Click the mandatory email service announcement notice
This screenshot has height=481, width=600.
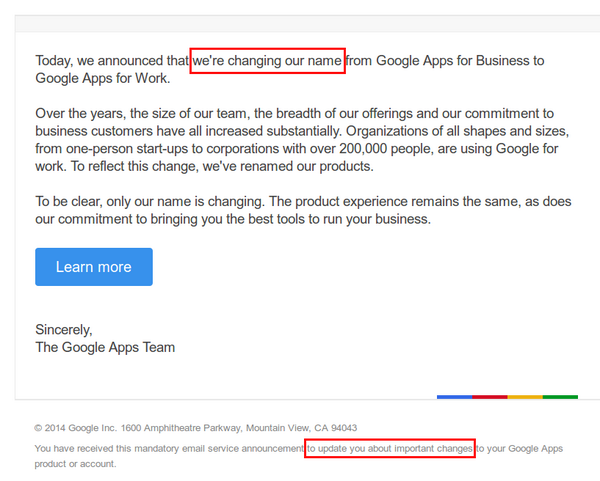(x=298, y=456)
